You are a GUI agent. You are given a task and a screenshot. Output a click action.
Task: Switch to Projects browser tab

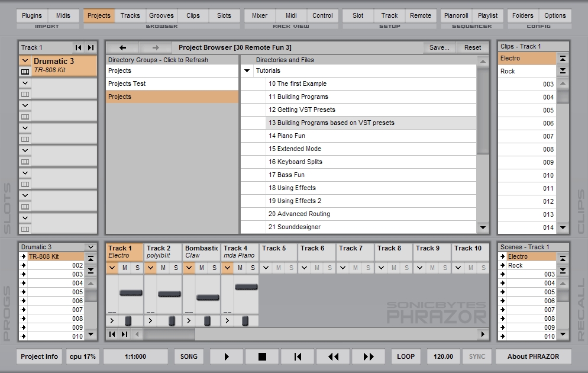click(x=99, y=16)
